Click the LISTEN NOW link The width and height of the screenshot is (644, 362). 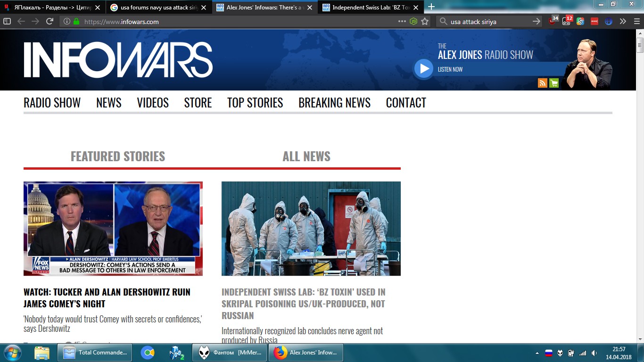[x=450, y=69]
